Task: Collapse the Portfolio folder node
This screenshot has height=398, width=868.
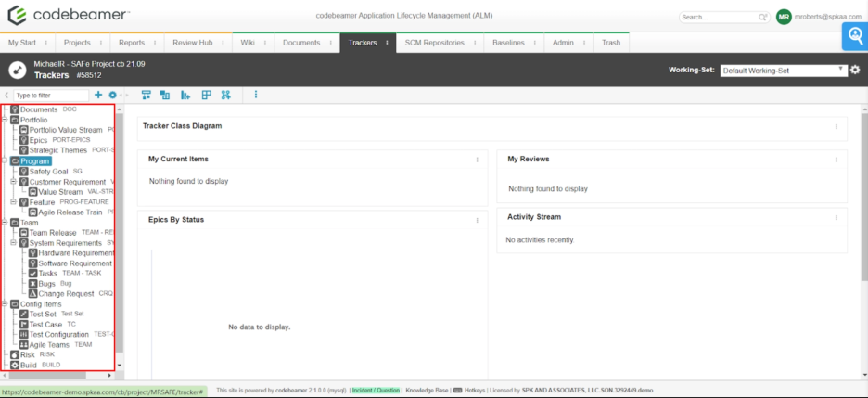Action: 5,120
